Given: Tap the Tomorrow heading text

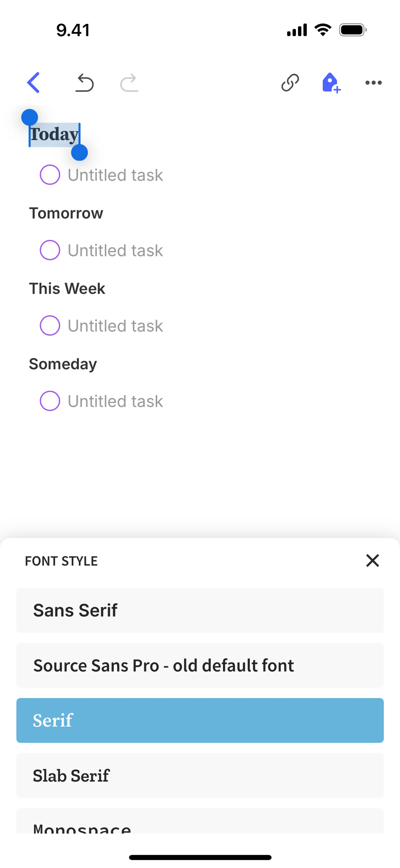Looking at the screenshot, I should pos(66,213).
